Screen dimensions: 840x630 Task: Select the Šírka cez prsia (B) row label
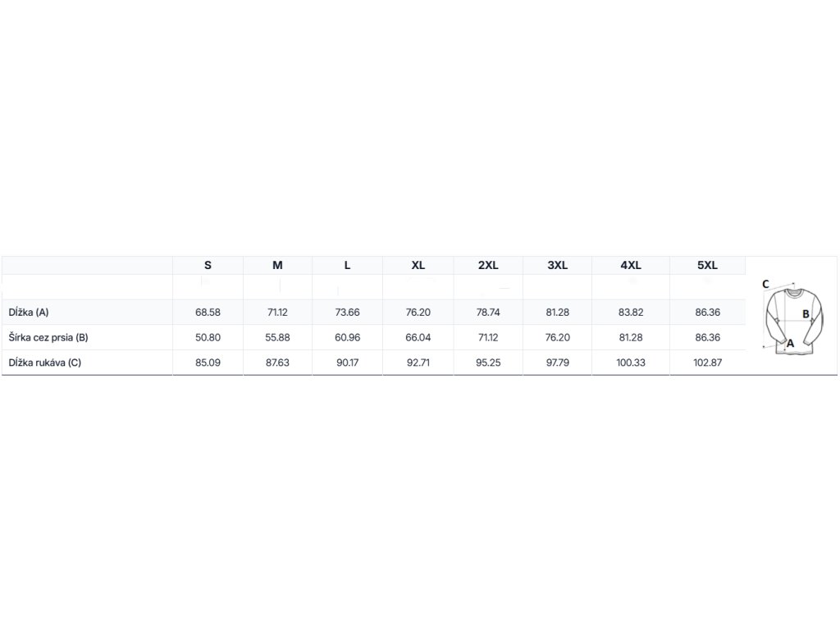coord(48,337)
